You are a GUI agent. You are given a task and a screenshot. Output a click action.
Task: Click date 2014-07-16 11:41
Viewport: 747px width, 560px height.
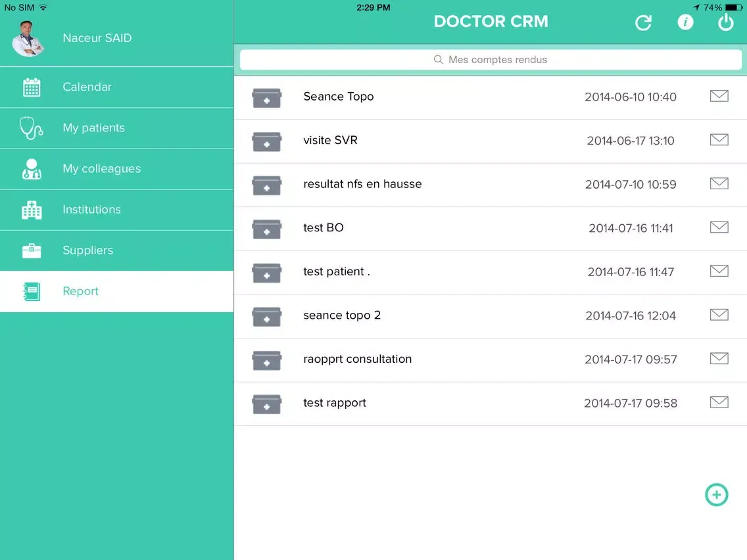pyautogui.click(x=630, y=228)
